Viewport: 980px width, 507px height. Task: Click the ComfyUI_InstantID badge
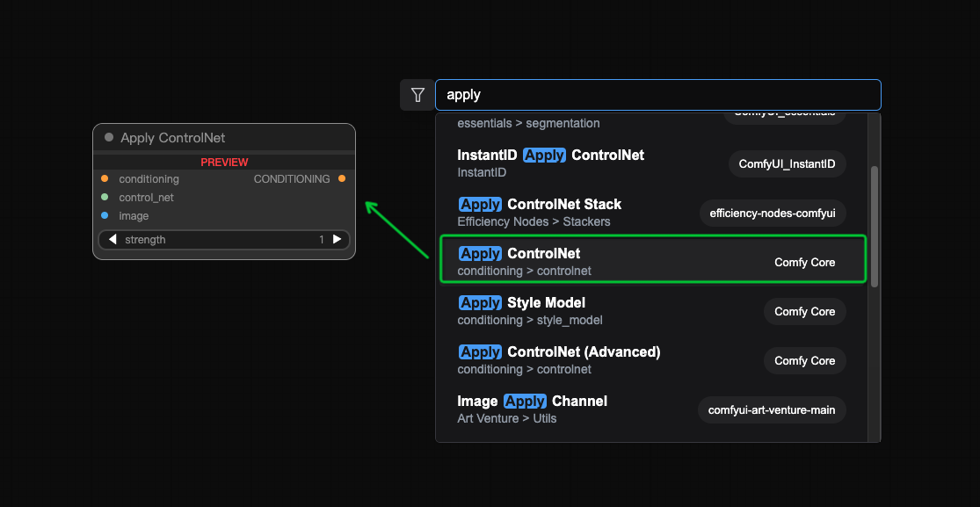point(787,164)
